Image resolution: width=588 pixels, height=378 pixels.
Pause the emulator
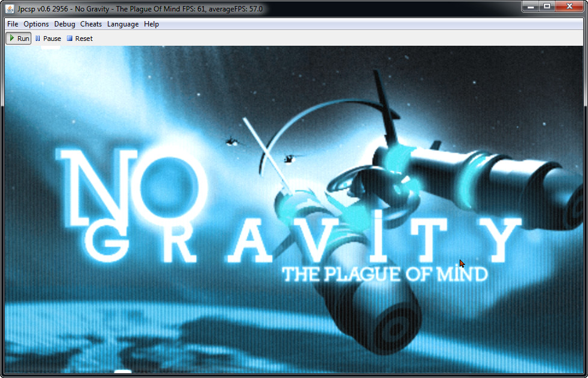48,38
